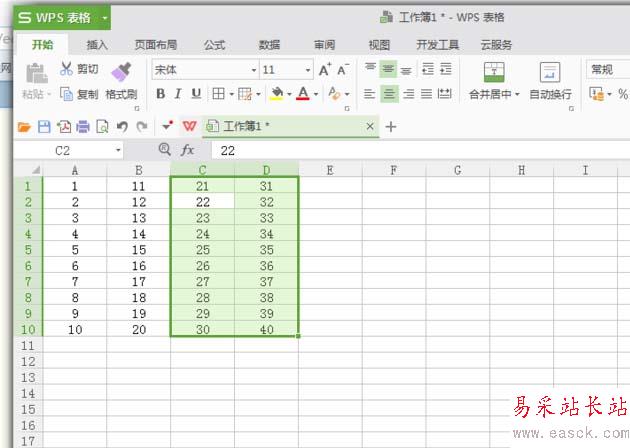Justify text alignment icon
The height and width of the screenshot is (448, 630).
point(426,94)
